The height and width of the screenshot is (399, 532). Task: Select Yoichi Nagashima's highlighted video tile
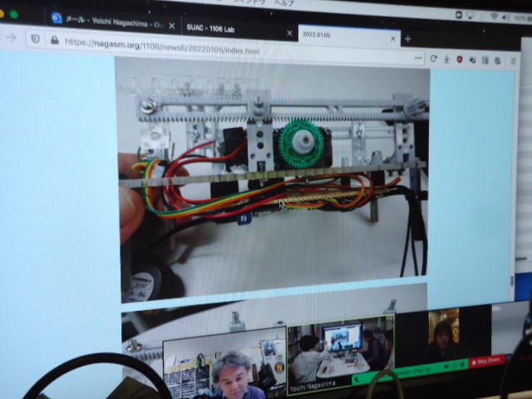340,355
